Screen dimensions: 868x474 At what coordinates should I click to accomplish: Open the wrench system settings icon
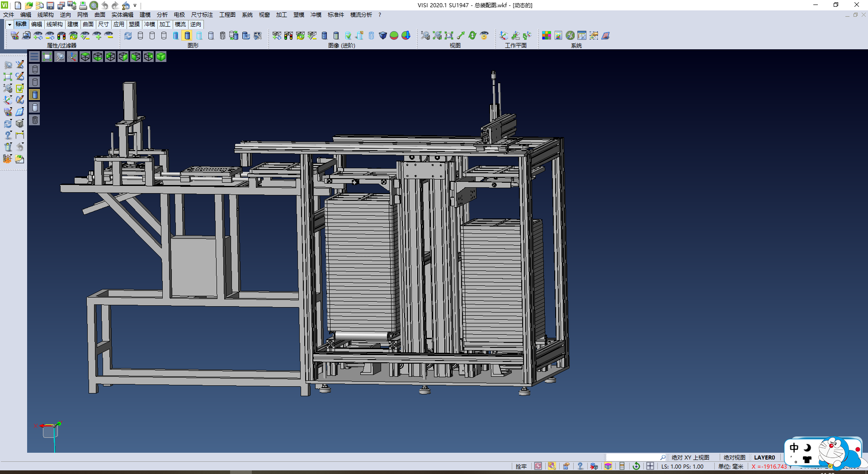[x=570, y=35]
